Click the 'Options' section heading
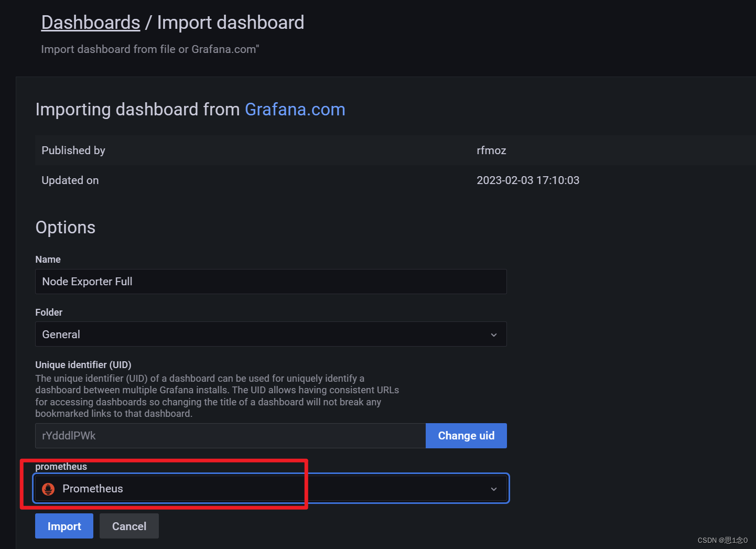This screenshot has width=756, height=549. coord(66,228)
